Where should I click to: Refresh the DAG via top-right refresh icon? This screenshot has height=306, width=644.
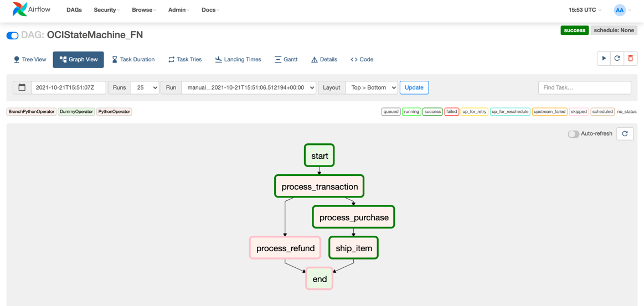click(617, 58)
